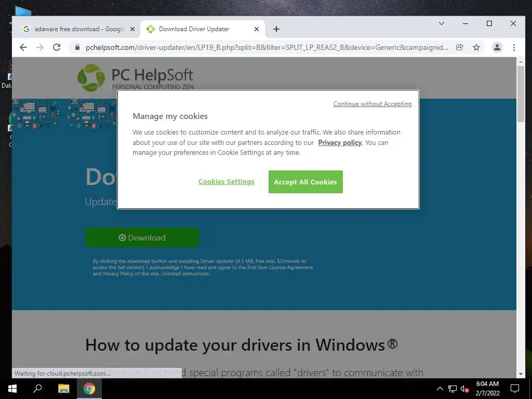Screen dimensions: 532x399
Task: Click the forward navigation arrow
Action: click(39, 47)
